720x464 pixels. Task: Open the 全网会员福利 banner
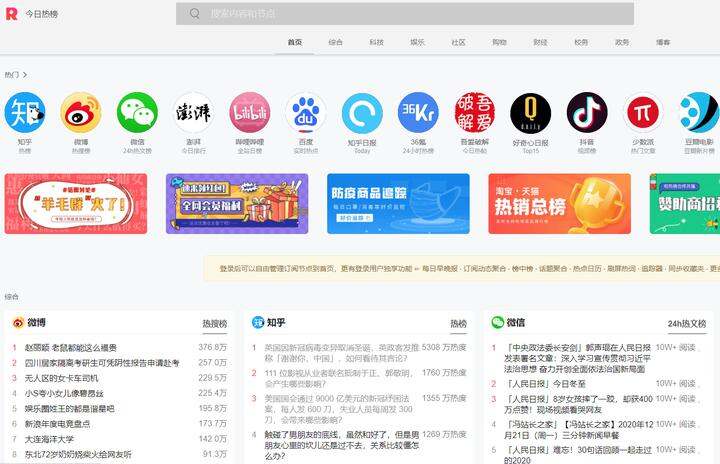pyautogui.click(x=237, y=204)
